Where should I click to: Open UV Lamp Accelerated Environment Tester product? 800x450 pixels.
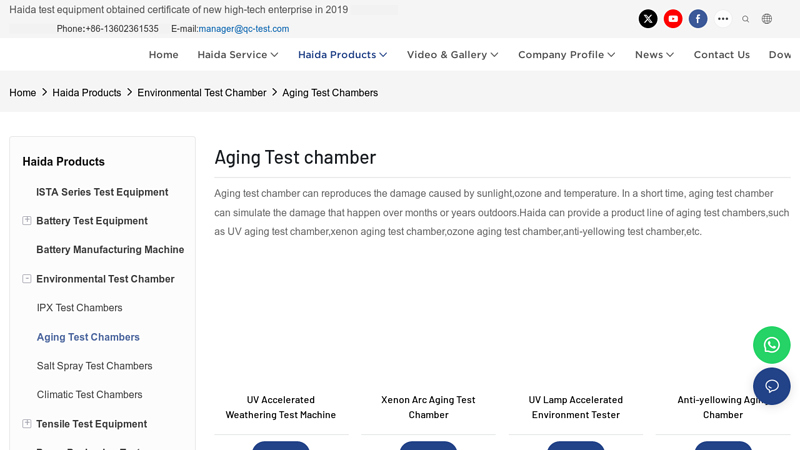tap(576, 407)
